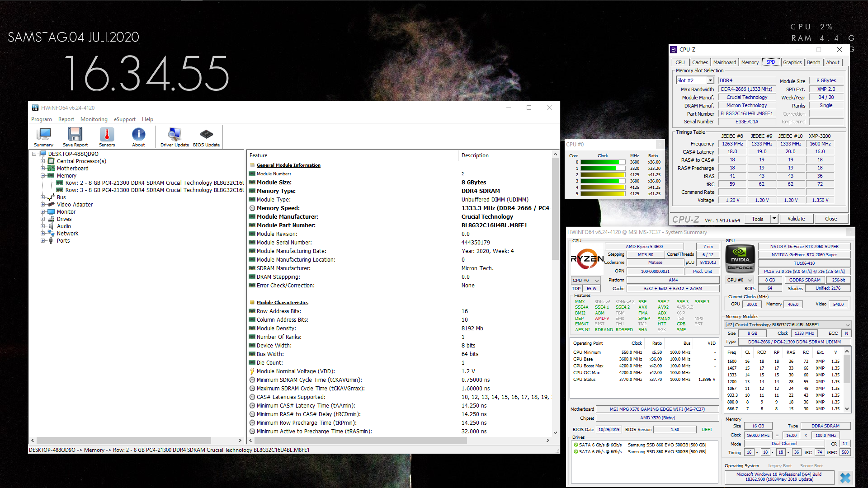Open the CPU #0 selector dropdown
Image resolution: width=868 pixels, height=488 pixels.
pos(585,281)
